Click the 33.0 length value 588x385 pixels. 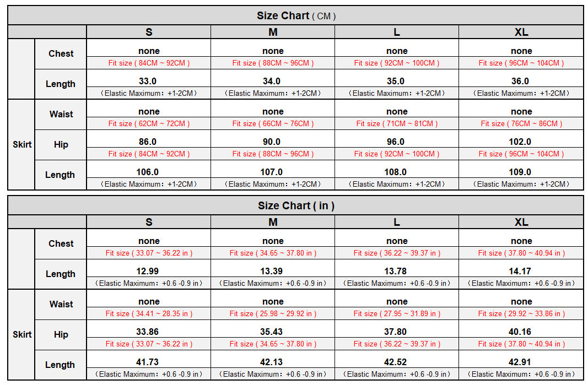pyautogui.click(x=148, y=81)
